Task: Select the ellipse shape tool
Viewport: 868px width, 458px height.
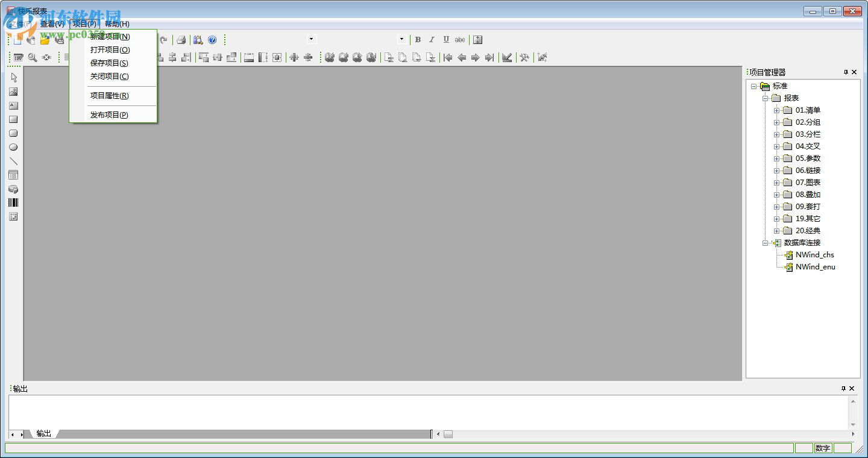Action: (13, 147)
